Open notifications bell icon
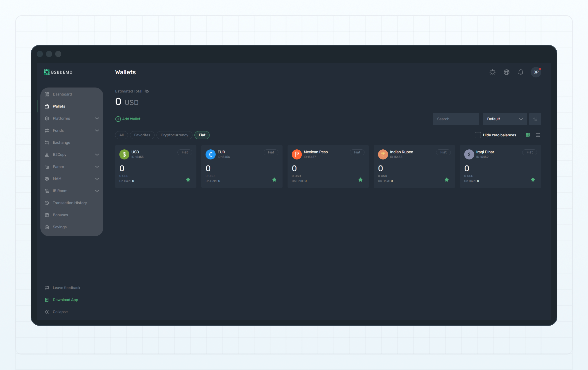The height and width of the screenshot is (370, 588). [x=520, y=72]
